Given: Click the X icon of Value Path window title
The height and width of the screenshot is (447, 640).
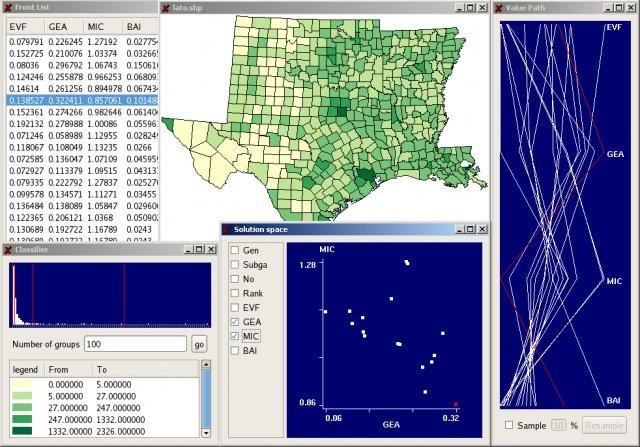Looking at the screenshot, I should (499, 7).
